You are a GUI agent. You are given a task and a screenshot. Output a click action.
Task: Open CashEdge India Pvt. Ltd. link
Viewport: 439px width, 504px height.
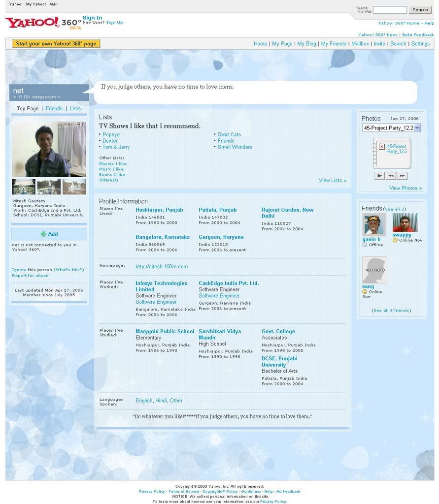229,283
